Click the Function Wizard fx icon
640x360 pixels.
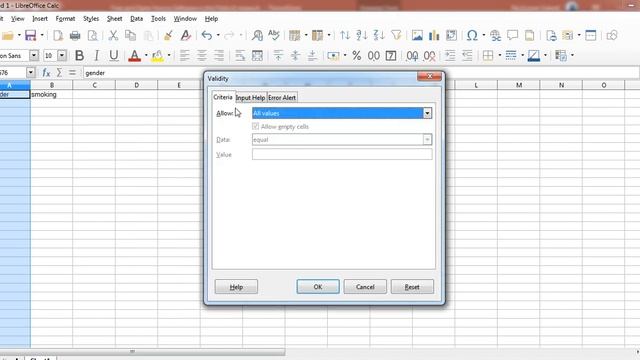pyautogui.click(x=46, y=73)
